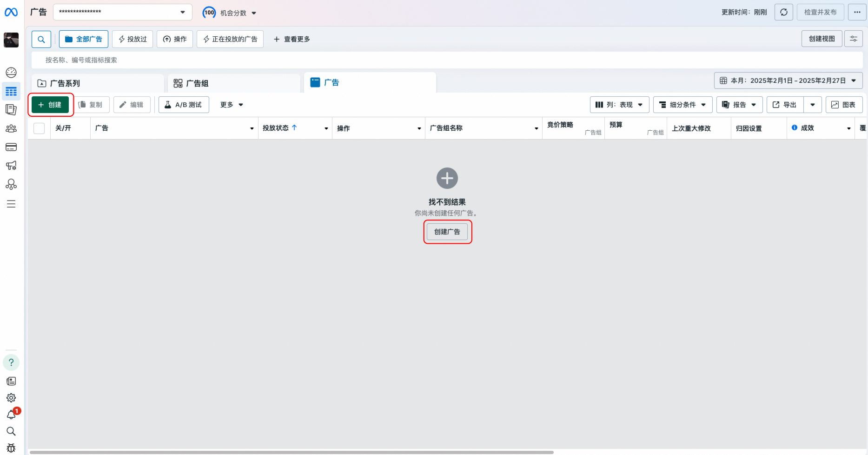
Task: Click the megaphone advertising icon in sidebar
Action: point(11,166)
